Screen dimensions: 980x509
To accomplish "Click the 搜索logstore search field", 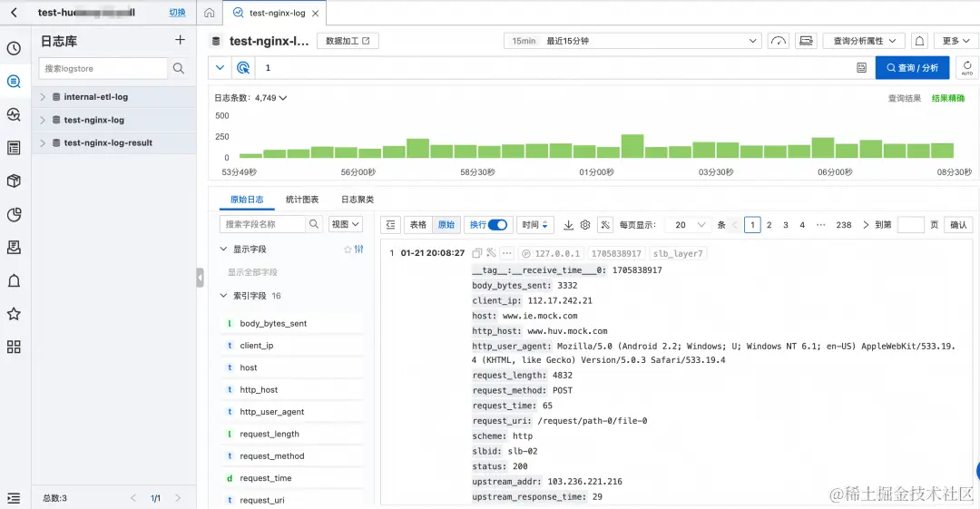I will pyautogui.click(x=103, y=68).
